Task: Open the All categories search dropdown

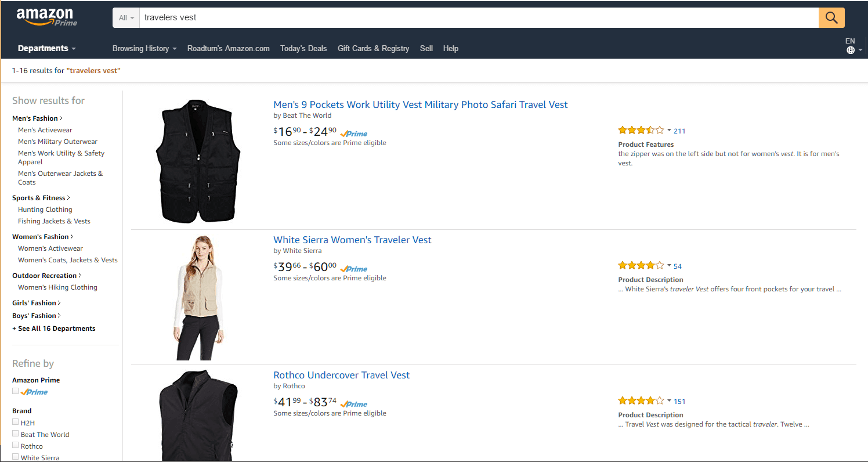Action: pos(126,17)
